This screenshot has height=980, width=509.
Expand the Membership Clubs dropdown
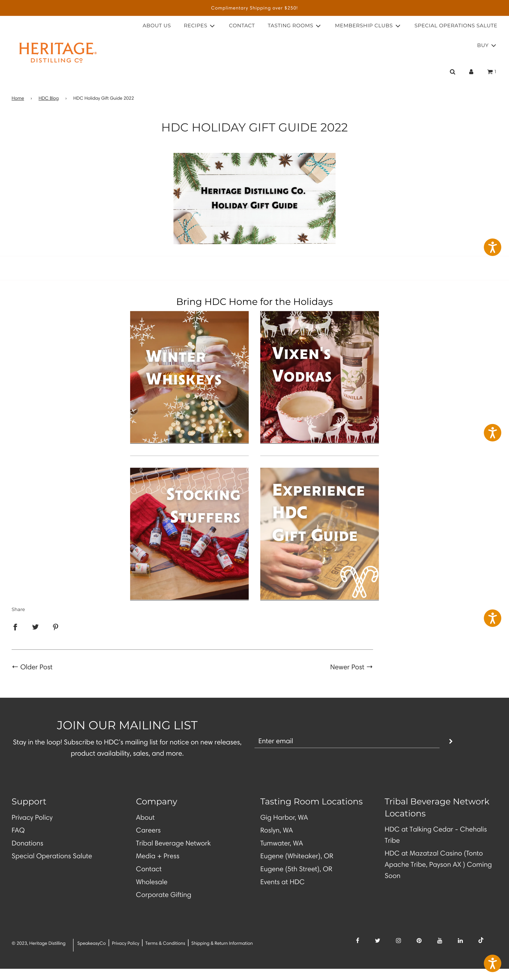pyautogui.click(x=367, y=25)
